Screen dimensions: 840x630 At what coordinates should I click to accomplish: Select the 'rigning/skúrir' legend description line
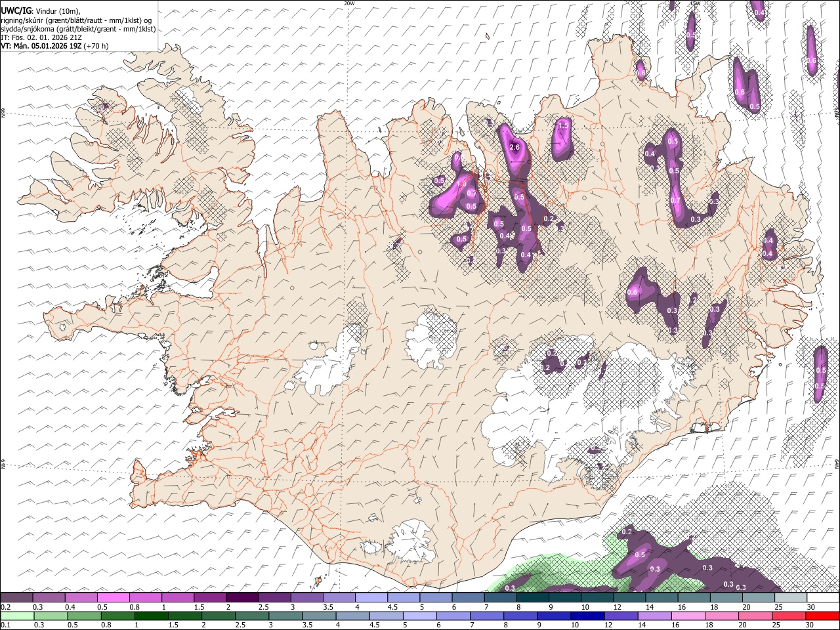77,20
